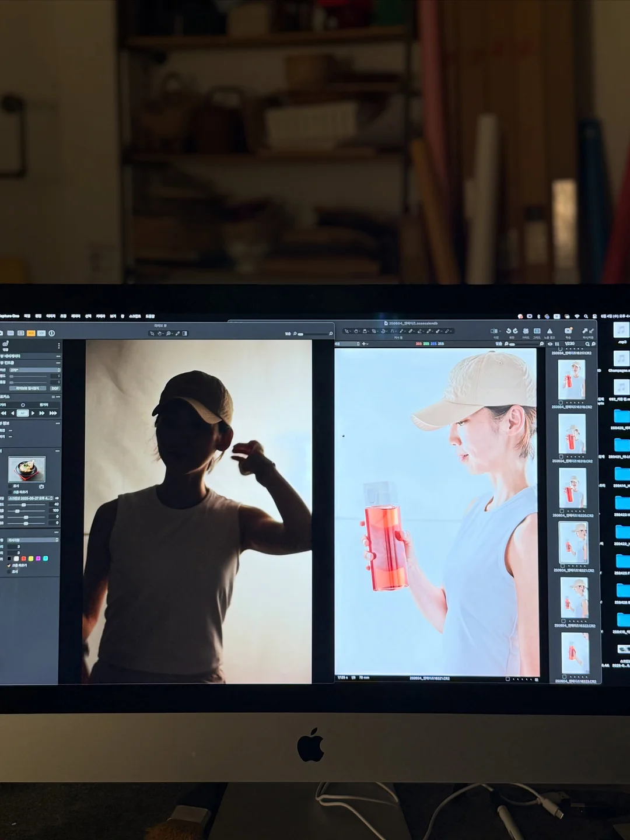Toggle the split panel icon in live view toolbar

point(185,334)
